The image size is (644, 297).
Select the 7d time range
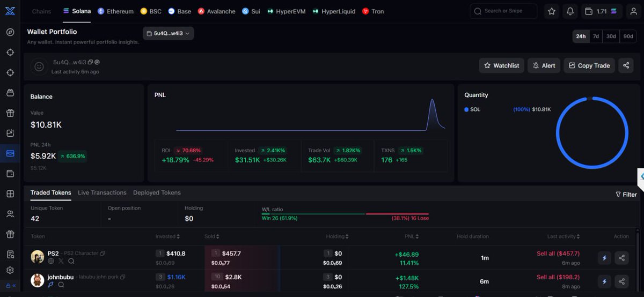pyautogui.click(x=596, y=36)
